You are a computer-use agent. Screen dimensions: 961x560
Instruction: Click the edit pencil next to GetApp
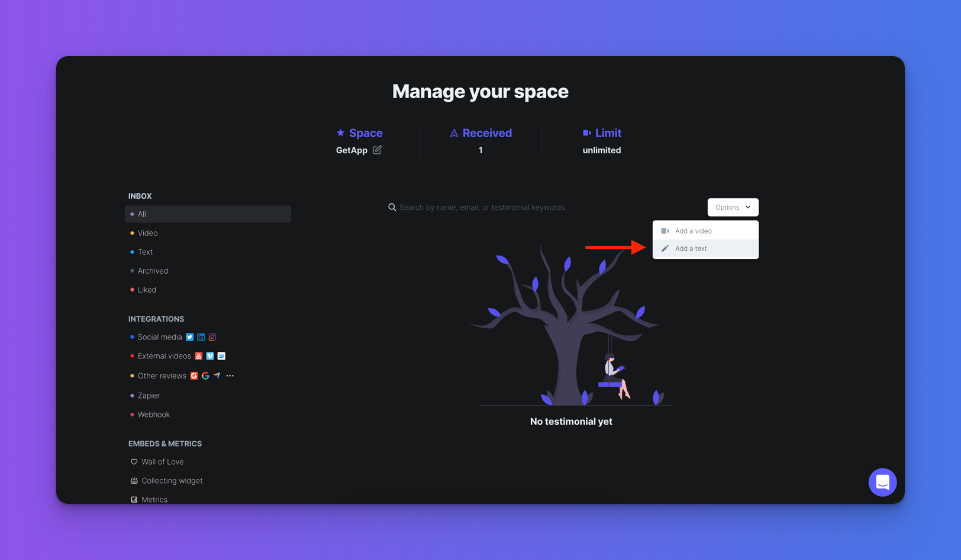pos(378,150)
